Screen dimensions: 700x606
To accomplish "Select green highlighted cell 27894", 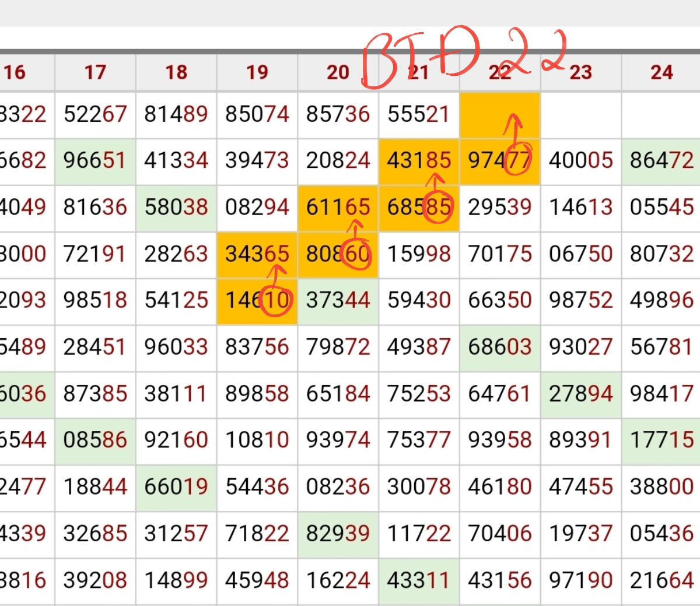I will coord(581,394).
